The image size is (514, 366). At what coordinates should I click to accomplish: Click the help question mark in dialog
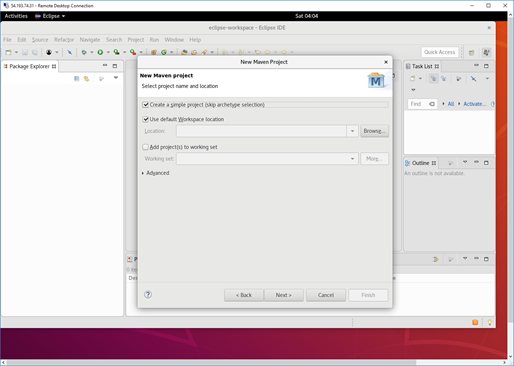148,295
